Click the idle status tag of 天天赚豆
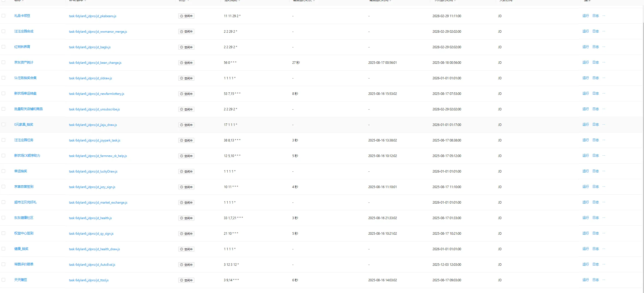644x293 pixels. click(186, 280)
